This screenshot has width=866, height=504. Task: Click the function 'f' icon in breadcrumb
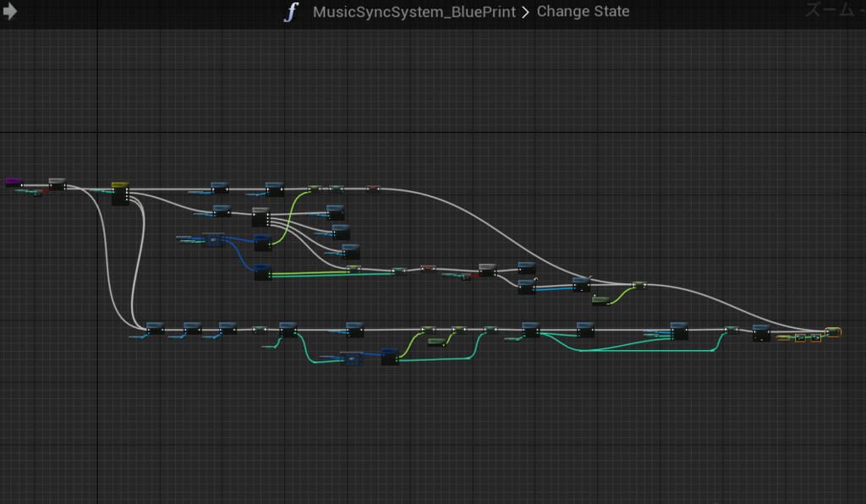click(x=291, y=12)
